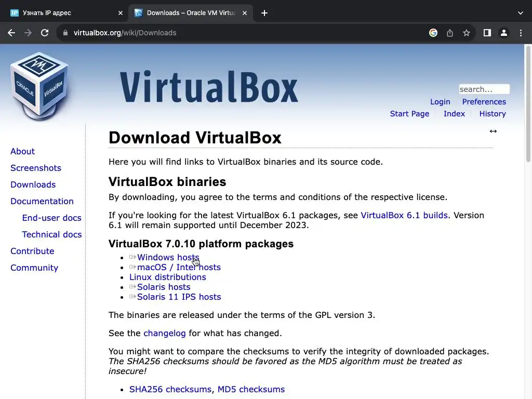Viewport: 532px width, 399px height.
Task: Click the VirtualBox cube logo
Action: [39, 86]
